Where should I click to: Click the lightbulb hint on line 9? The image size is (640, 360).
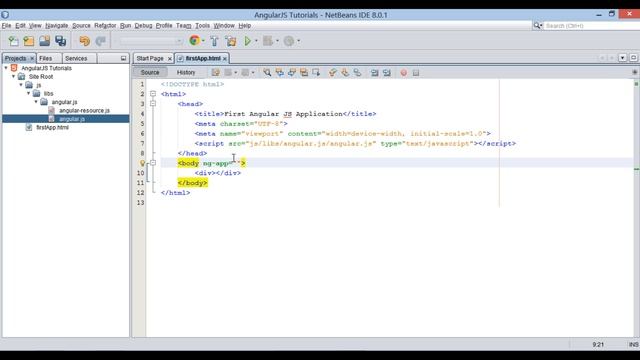pos(142,163)
